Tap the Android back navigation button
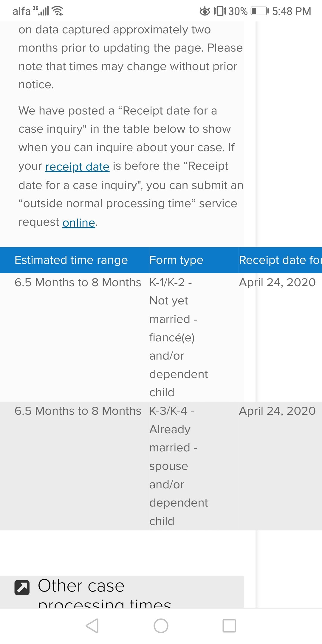Viewport: 322px width, 644px height. (92, 626)
